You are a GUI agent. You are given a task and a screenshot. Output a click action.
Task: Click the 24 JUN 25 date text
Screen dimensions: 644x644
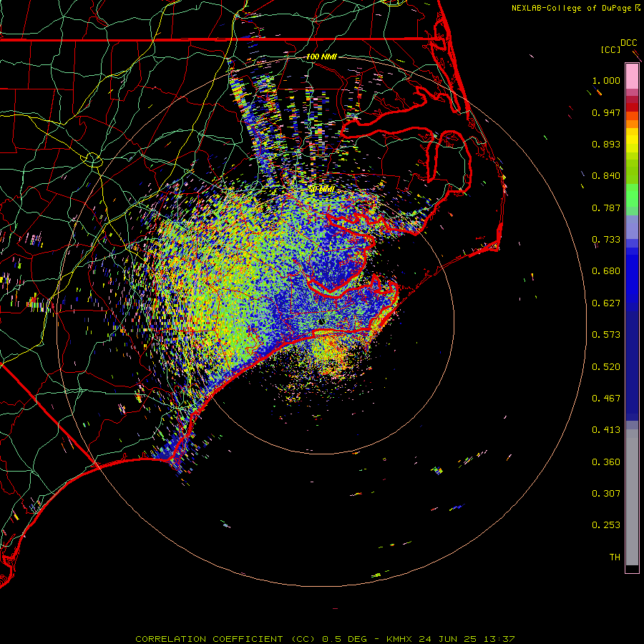(x=448, y=639)
